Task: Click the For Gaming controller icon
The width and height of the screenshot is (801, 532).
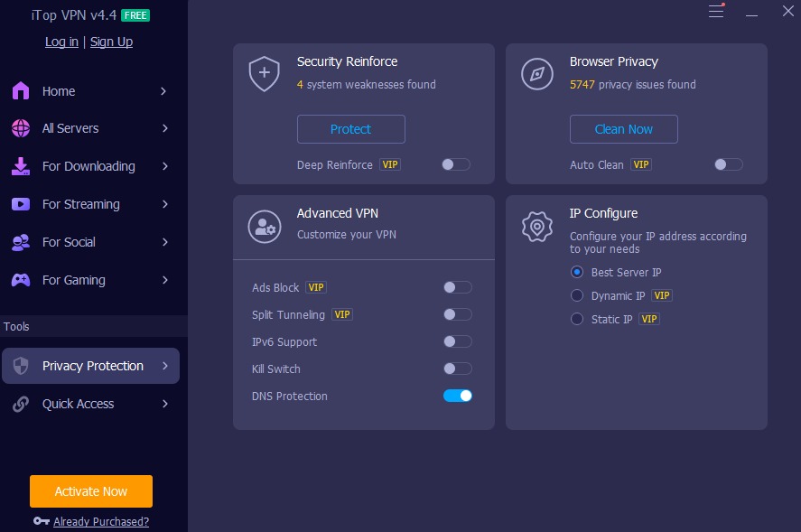Action: click(x=20, y=280)
